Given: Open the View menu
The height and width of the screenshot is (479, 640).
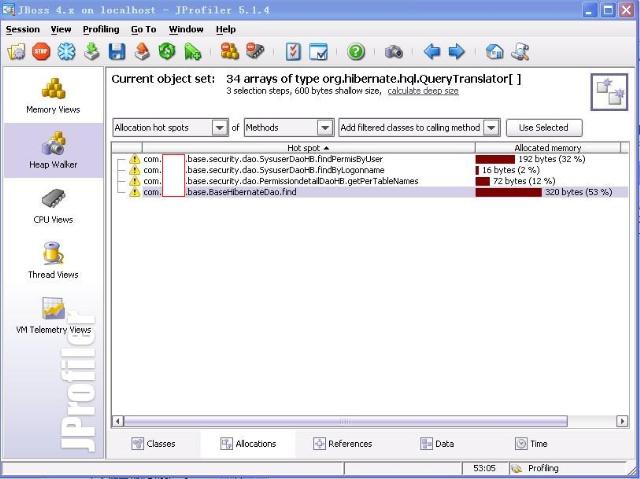Looking at the screenshot, I should click(x=61, y=29).
